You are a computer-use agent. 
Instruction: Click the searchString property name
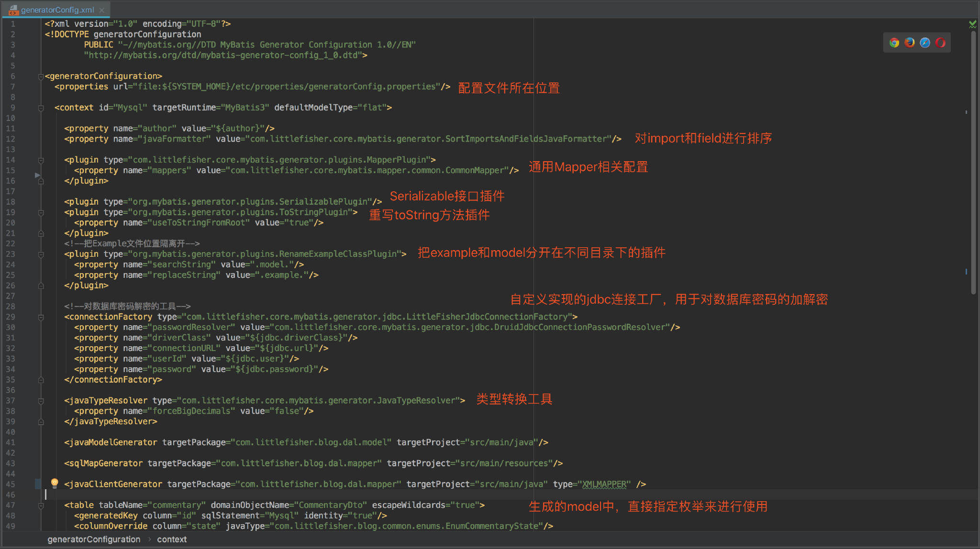click(181, 264)
